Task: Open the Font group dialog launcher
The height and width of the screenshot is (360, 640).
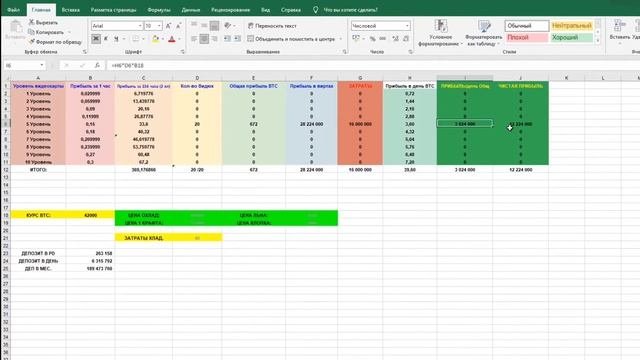Action: (182, 52)
